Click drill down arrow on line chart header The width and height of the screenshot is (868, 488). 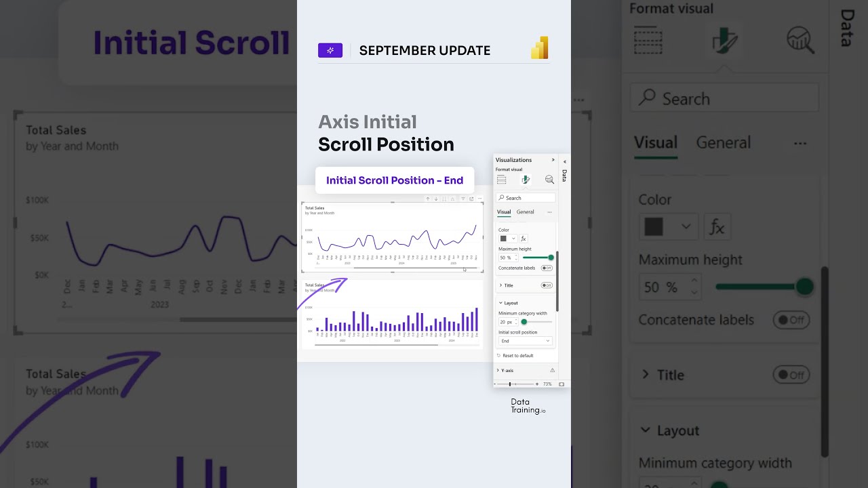coord(436,199)
